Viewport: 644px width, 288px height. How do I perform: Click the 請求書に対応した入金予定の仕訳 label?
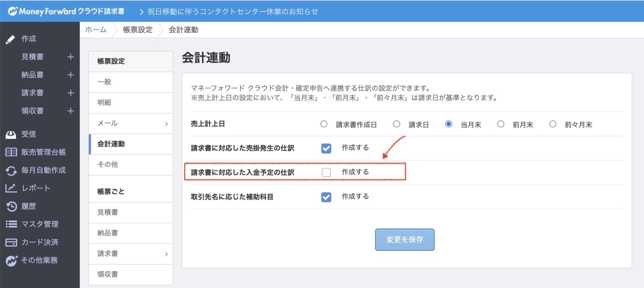click(242, 173)
